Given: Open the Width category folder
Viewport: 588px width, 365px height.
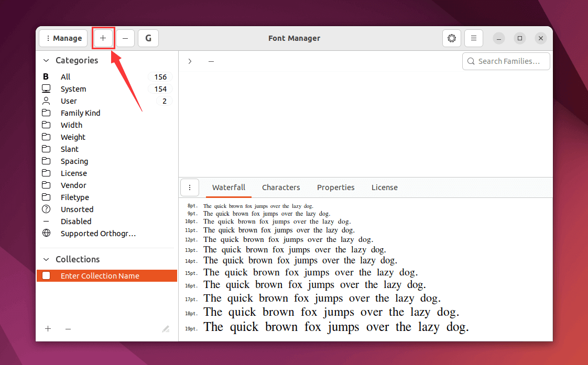Looking at the screenshot, I should 107,125.
